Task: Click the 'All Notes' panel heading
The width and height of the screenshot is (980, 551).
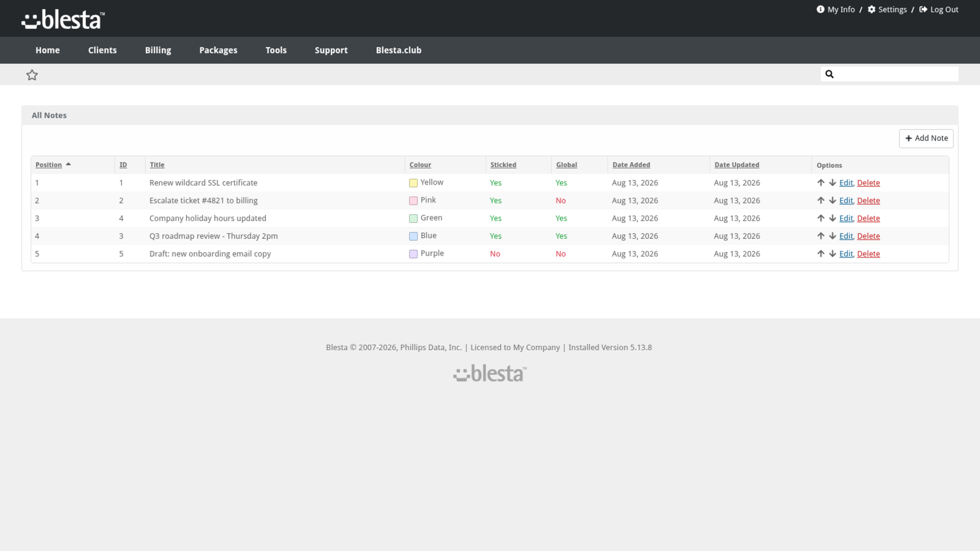Action: point(49,115)
